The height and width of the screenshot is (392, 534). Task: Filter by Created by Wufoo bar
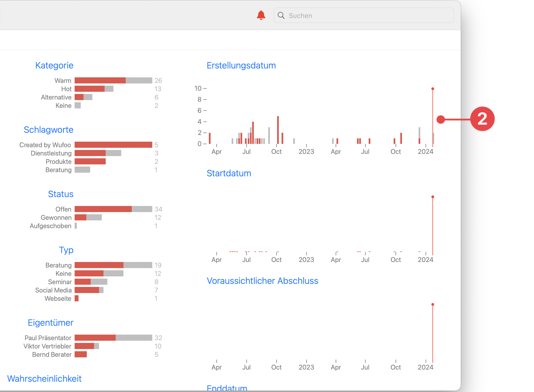[x=113, y=145]
